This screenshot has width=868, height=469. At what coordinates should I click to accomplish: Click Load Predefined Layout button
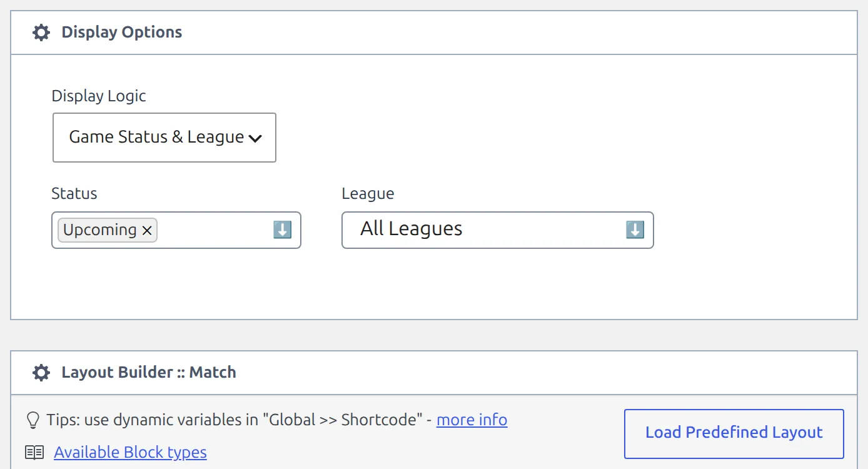[x=734, y=434]
